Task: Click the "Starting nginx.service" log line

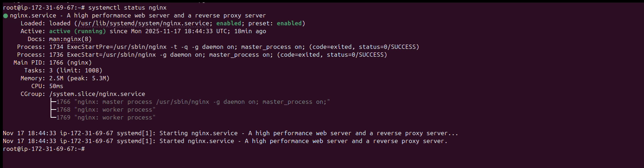Action: point(230,133)
